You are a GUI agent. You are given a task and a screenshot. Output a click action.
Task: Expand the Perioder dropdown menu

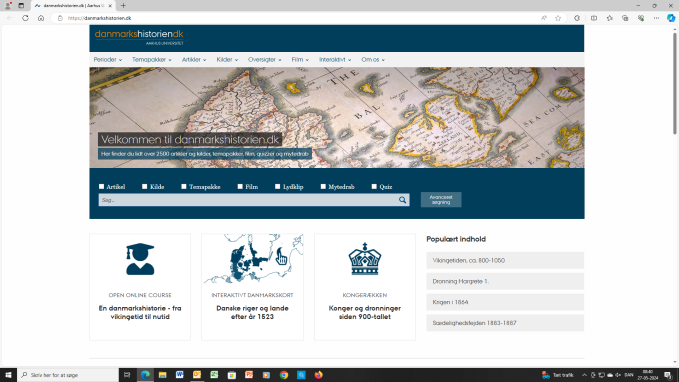point(108,60)
